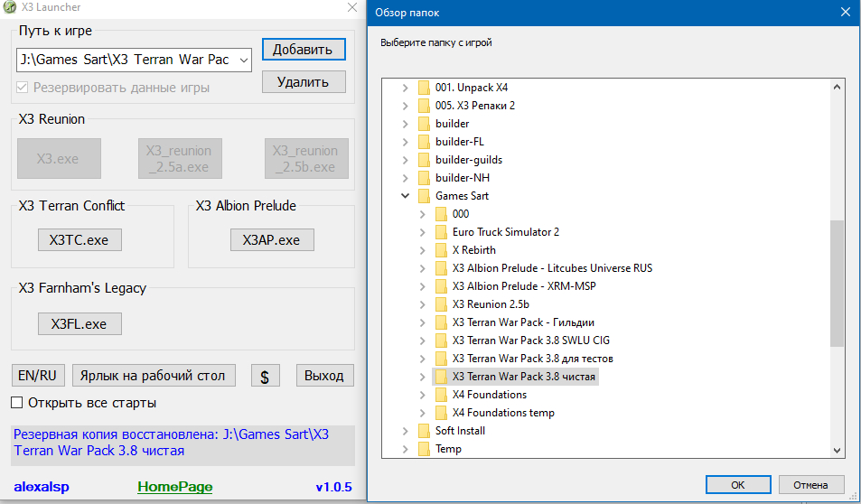The image size is (861, 504).
Task: Open the HomePage link
Action: click(x=174, y=487)
